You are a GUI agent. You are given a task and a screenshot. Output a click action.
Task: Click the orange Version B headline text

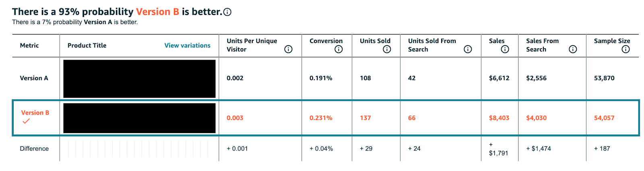(x=157, y=12)
